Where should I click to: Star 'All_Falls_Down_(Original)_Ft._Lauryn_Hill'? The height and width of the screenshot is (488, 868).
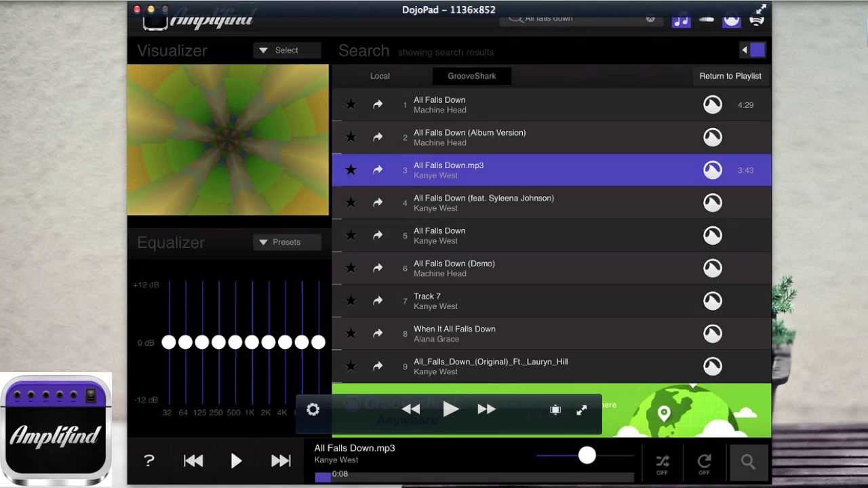click(351, 366)
